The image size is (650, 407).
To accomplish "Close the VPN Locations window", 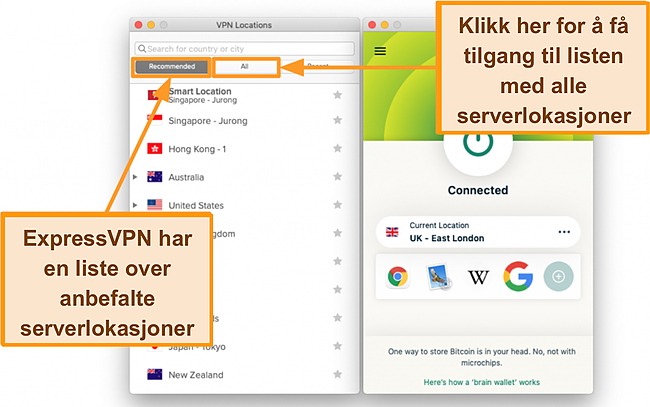I will coord(138,25).
